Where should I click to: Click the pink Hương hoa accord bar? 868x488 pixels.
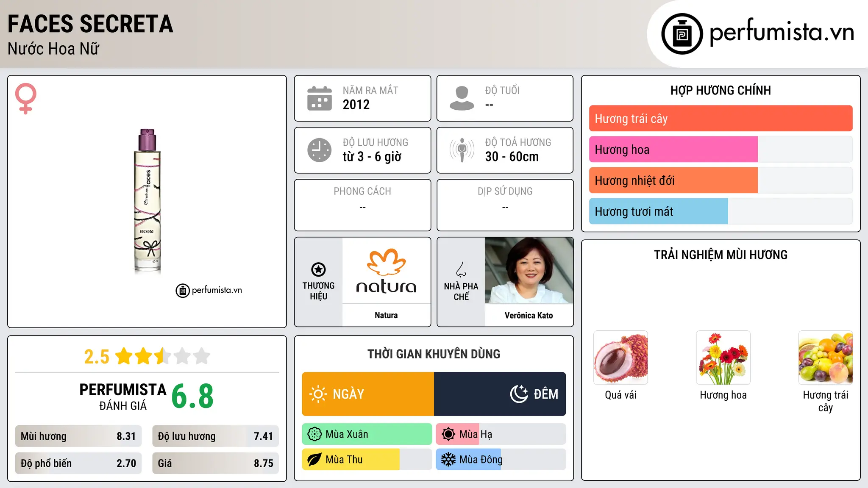tap(673, 150)
